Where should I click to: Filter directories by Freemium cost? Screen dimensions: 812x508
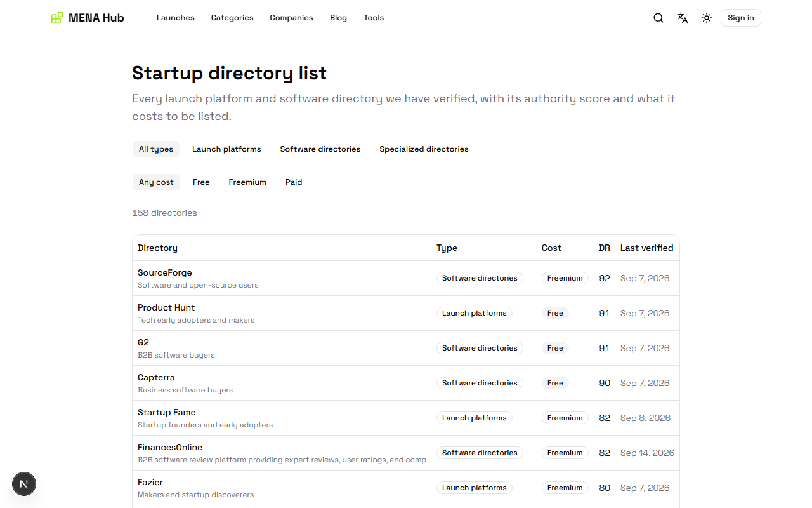click(247, 182)
